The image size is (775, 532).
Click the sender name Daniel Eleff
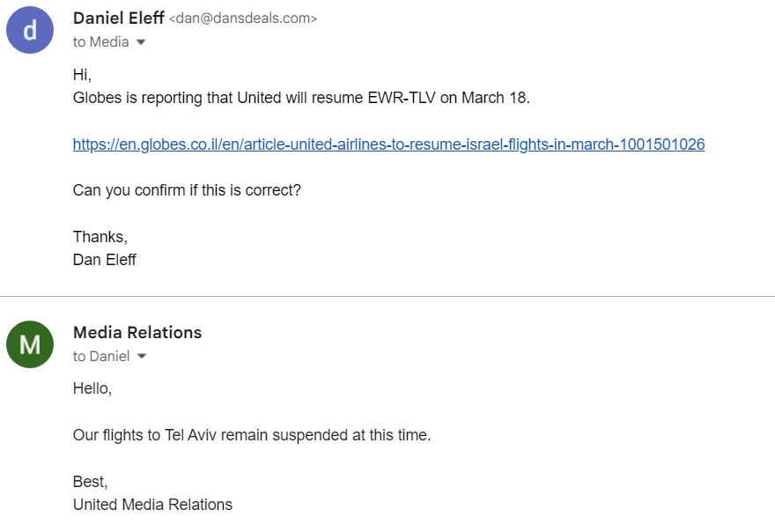point(119,18)
